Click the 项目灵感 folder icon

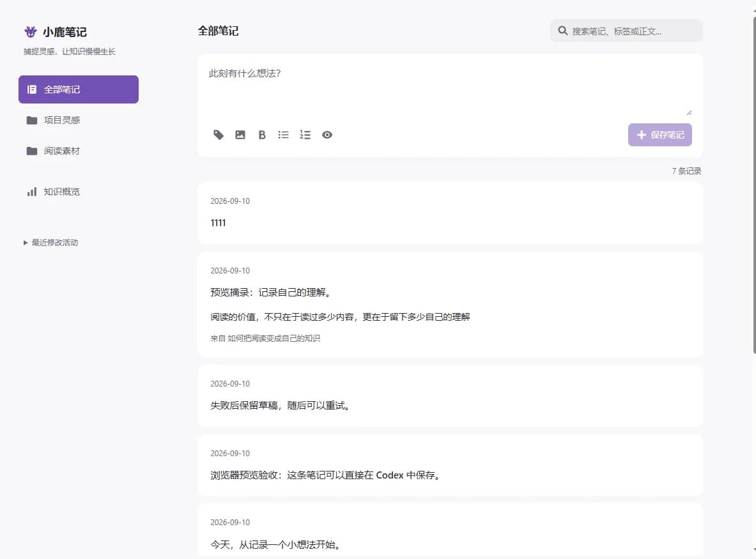[32, 120]
